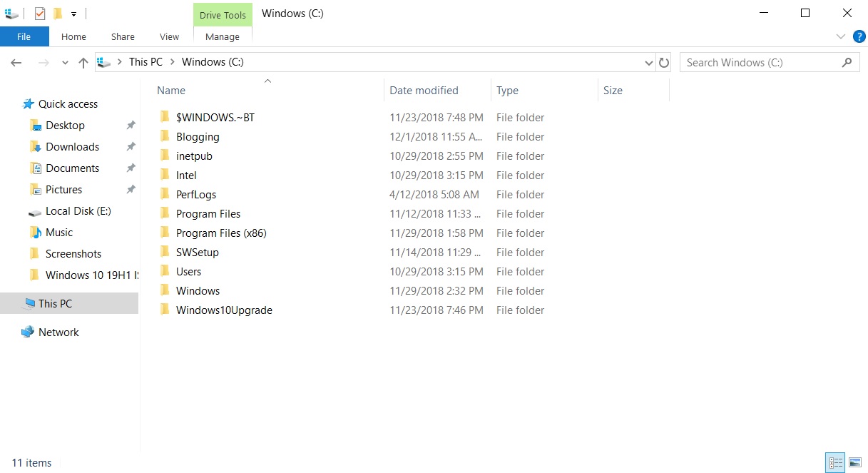Open Help with the question mark icon
The width and height of the screenshot is (868, 473).
859,36
